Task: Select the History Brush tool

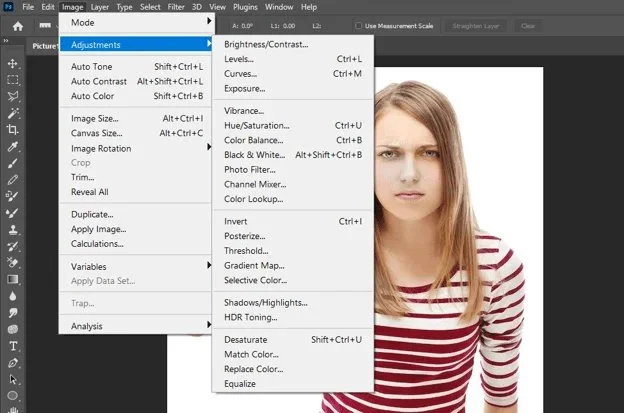Action: (13, 246)
